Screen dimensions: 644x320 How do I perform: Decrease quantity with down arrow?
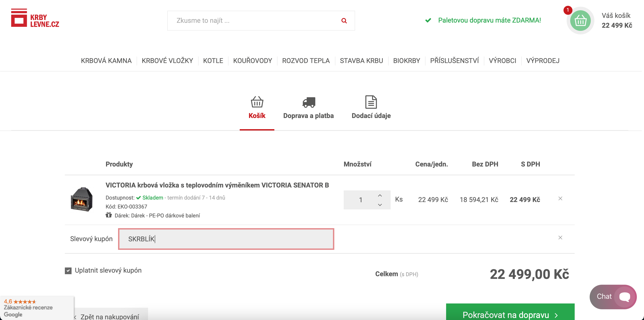(380, 205)
